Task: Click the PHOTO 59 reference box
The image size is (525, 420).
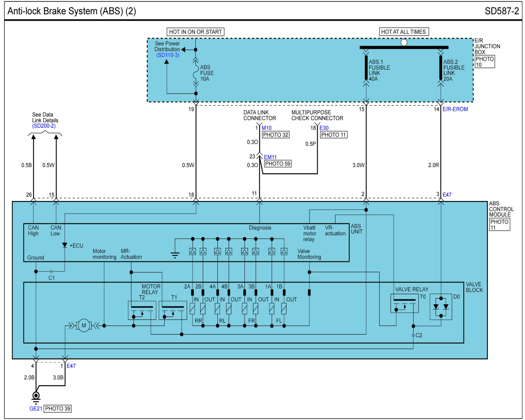Action: [278, 164]
